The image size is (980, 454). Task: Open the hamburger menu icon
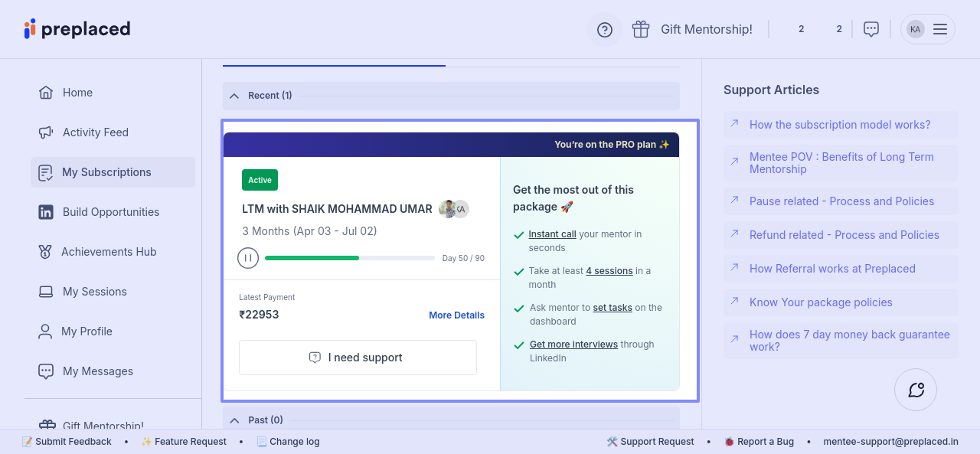click(940, 29)
